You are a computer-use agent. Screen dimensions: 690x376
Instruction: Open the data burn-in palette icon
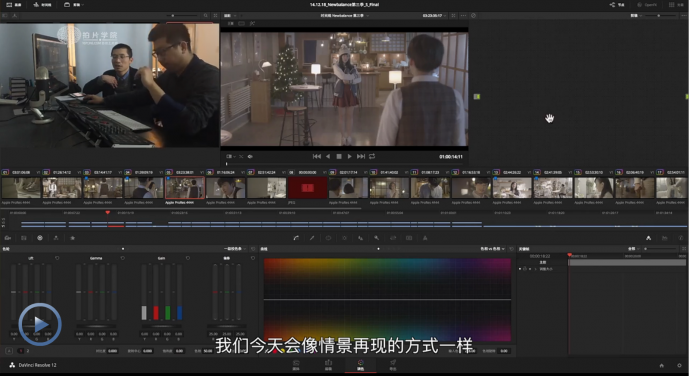425,238
